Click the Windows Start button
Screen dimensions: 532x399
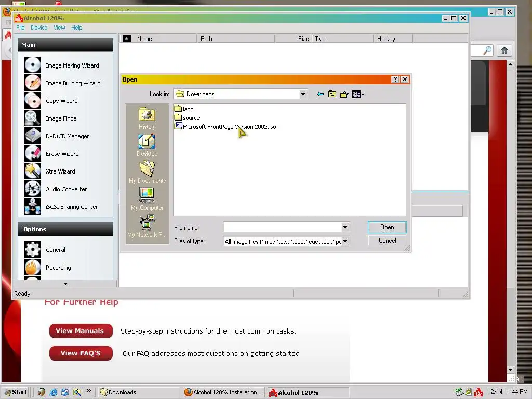click(x=16, y=392)
